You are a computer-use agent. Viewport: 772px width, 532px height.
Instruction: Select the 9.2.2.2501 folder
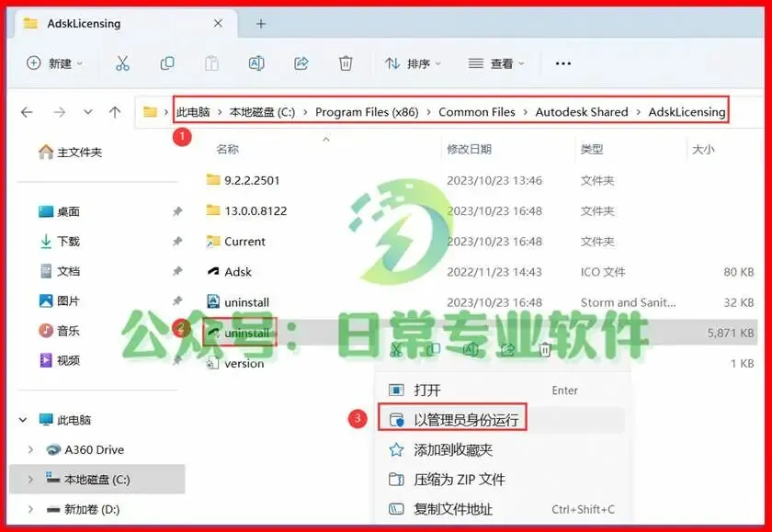coord(243,180)
